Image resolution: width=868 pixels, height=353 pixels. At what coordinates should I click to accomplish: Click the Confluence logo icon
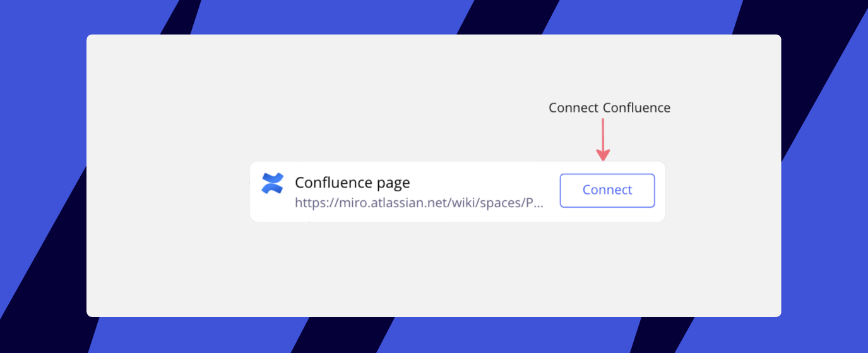[x=272, y=183]
